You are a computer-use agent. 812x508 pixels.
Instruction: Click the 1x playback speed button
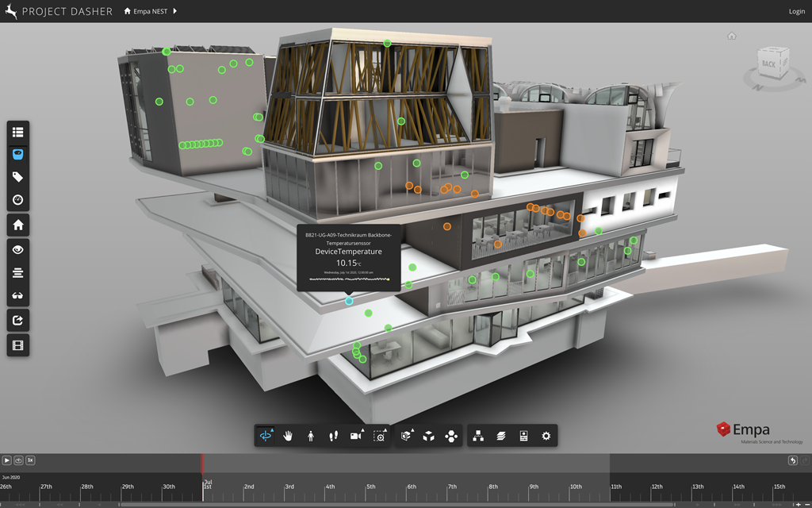point(30,460)
